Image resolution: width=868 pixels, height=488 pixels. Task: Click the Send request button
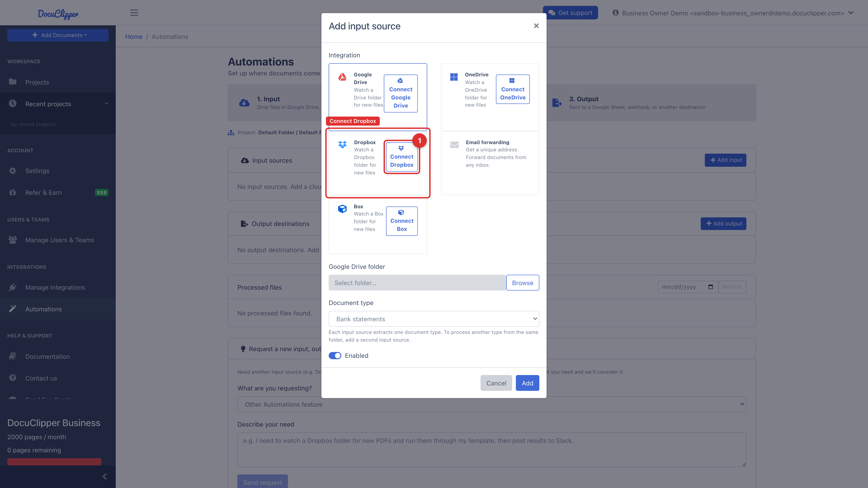(262, 482)
